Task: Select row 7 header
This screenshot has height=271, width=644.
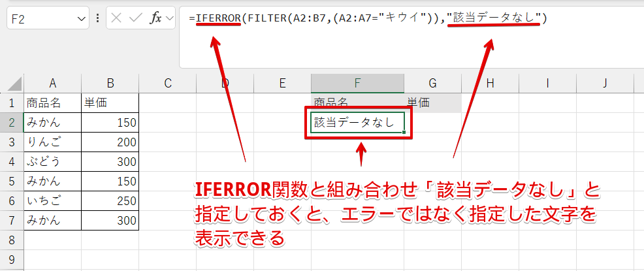Action: point(12,221)
